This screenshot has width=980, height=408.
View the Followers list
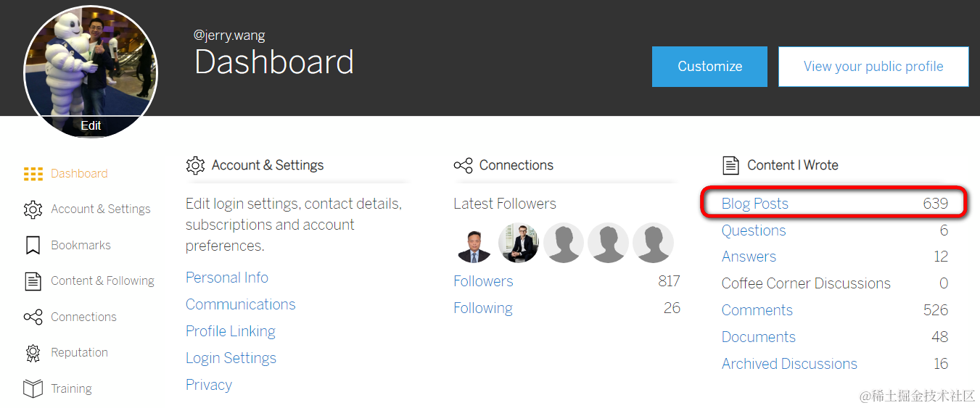pos(483,281)
